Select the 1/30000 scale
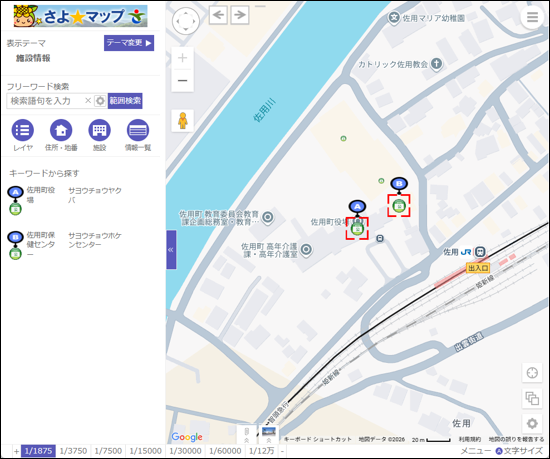550x459 pixels. 186,451
